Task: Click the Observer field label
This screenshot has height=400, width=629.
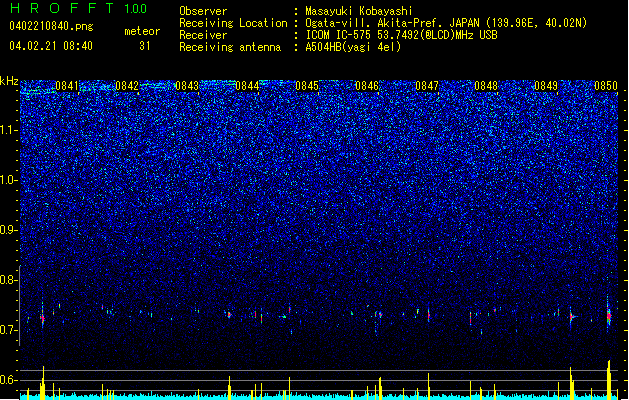Action: 203,11
